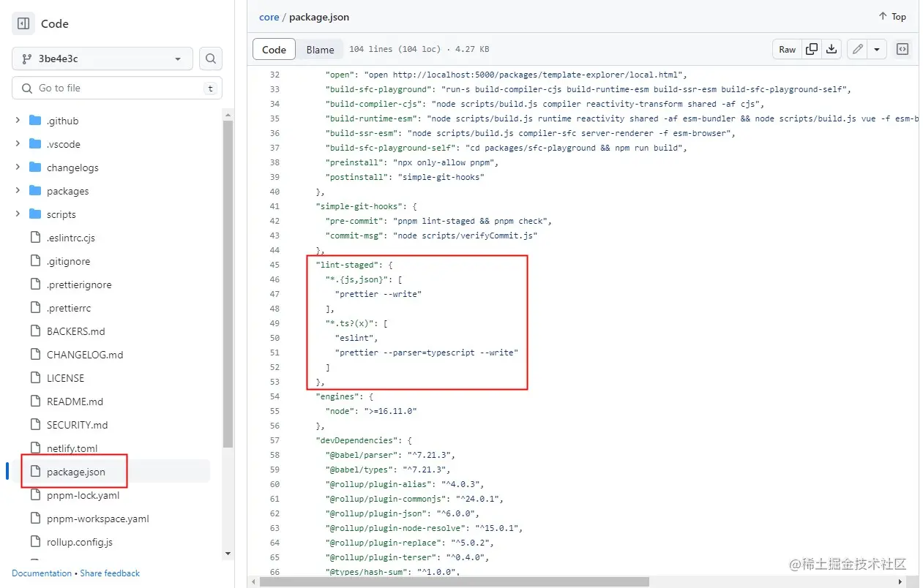923x588 pixels.
Task: Open .prettierignore file
Action: pyautogui.click(x=79, y=284)
